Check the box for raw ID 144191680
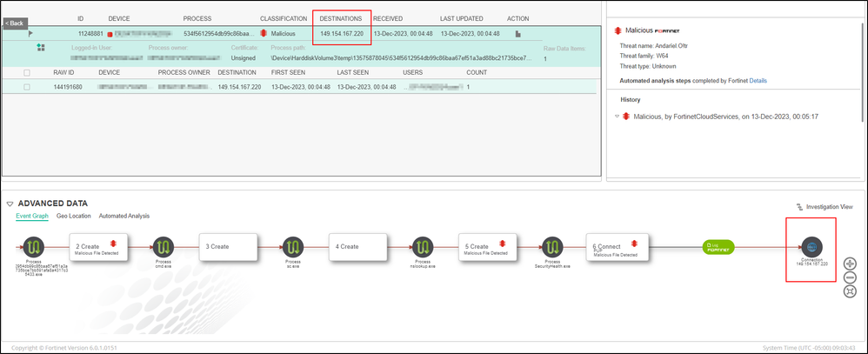 coord(27,87)
